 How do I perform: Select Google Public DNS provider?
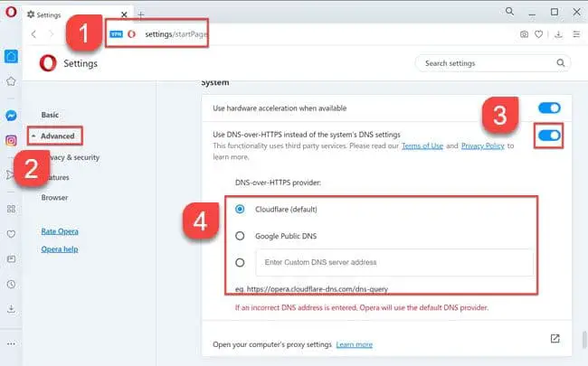pos(240,236)
